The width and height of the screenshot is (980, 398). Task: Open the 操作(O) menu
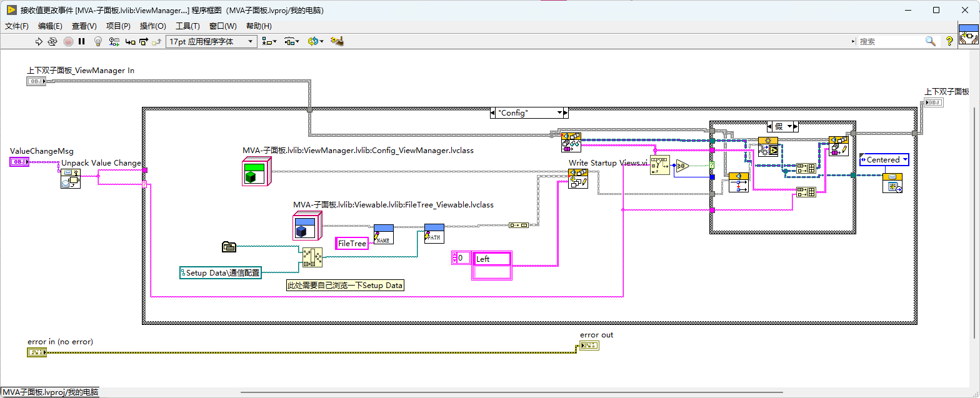tap(153, 26)
